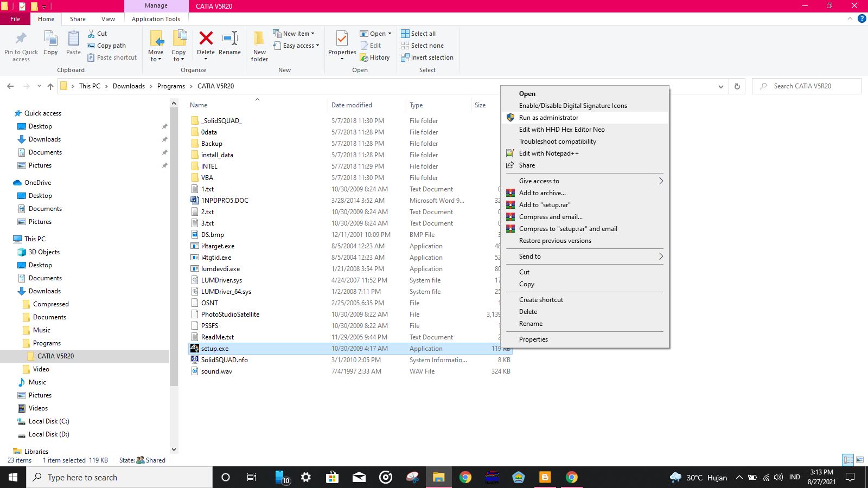868x488 pixels.
Task: Expand address bar history dropdown
Action: point(720,86)
